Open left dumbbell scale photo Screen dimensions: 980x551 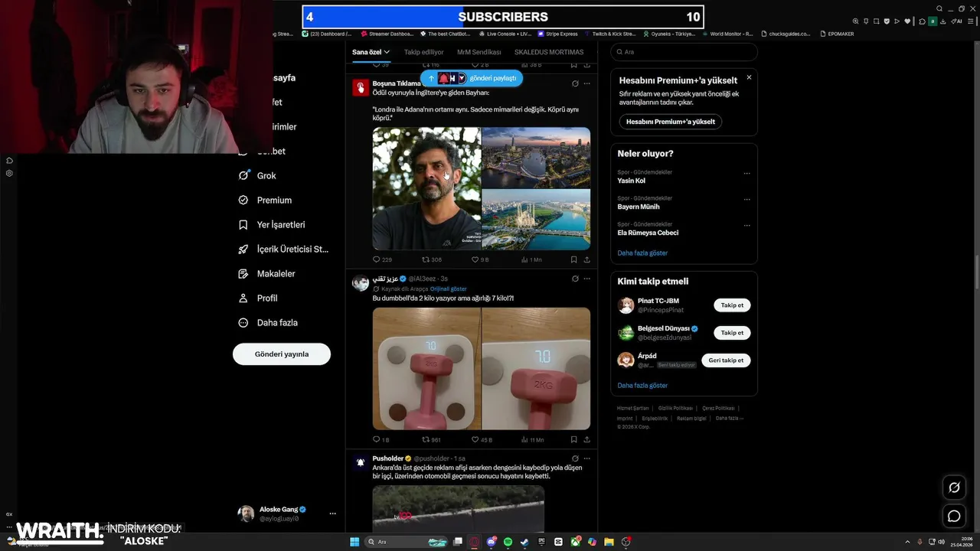(x=427, y=369)
